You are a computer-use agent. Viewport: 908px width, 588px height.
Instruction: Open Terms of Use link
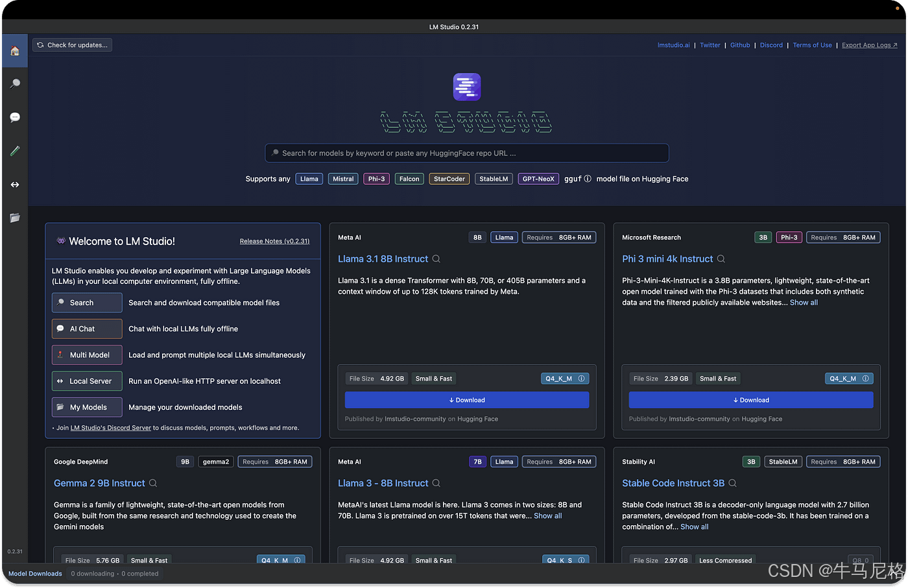[x=812, y=45]
